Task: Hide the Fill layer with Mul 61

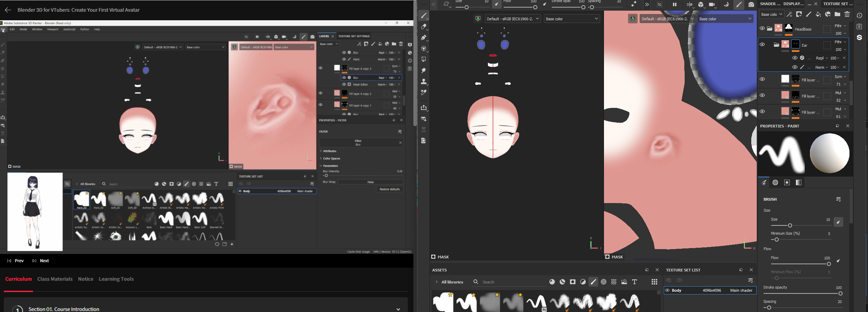Action: pos(762,112)
